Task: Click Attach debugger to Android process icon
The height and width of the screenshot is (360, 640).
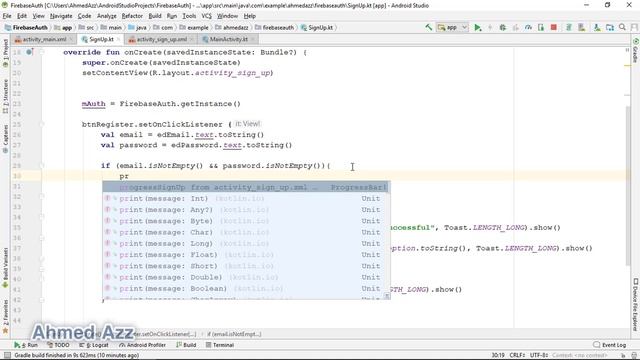Action: (541, 27)
